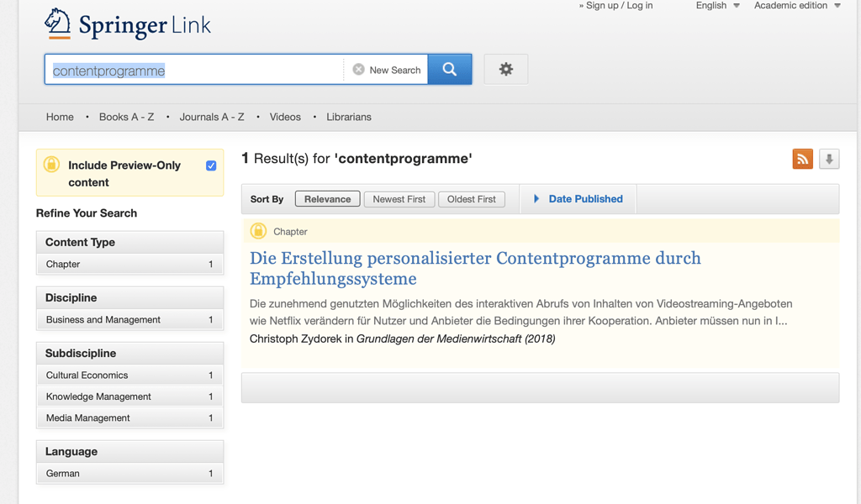This screenshot has width=861, height=504.
Task: Sort results by Newest First
Action: tap(399, 198)
